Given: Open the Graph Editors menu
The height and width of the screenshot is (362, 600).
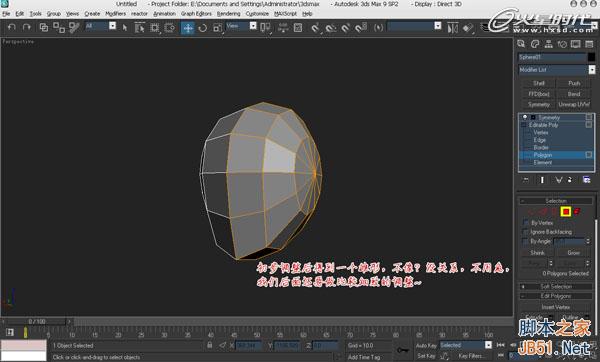Looking at the screenshot, I should 196,13.
